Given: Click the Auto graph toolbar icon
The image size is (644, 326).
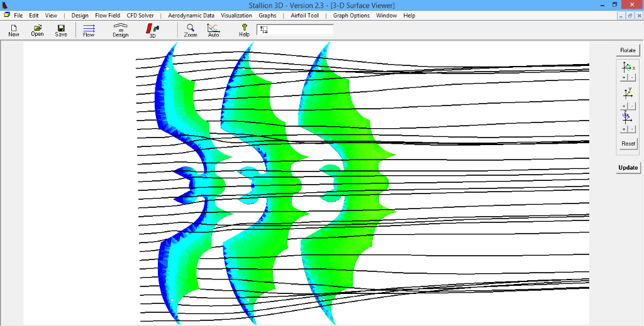Looking at the screenshot, I should (214, 31).
